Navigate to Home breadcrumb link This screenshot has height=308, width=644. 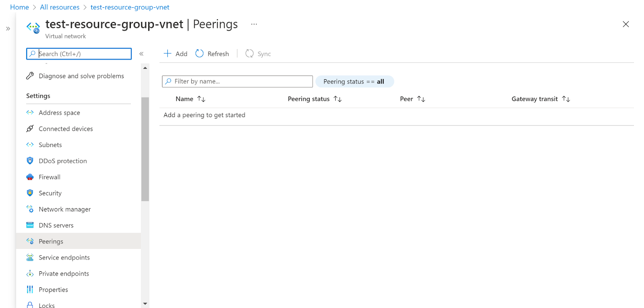(19, 7)
